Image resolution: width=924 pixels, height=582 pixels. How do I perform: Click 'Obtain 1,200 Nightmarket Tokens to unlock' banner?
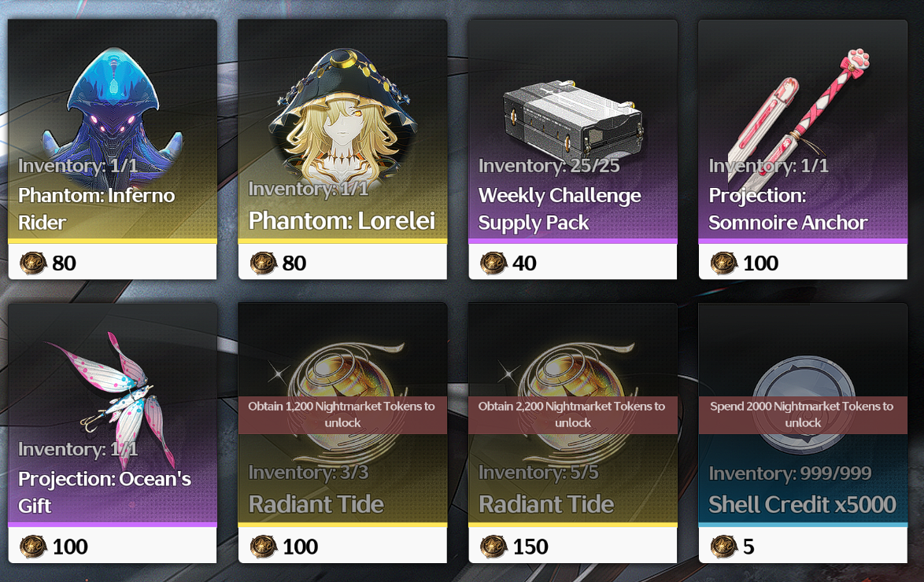(x=342, y=414)
